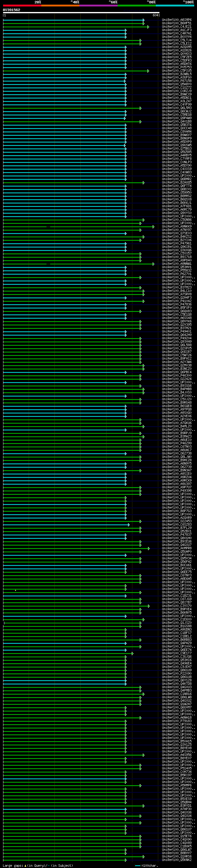The width and height of the screenshot is (197, 868).
Task: Select the UniRef100_A2QXM5 label
Action: coord(177,47)
